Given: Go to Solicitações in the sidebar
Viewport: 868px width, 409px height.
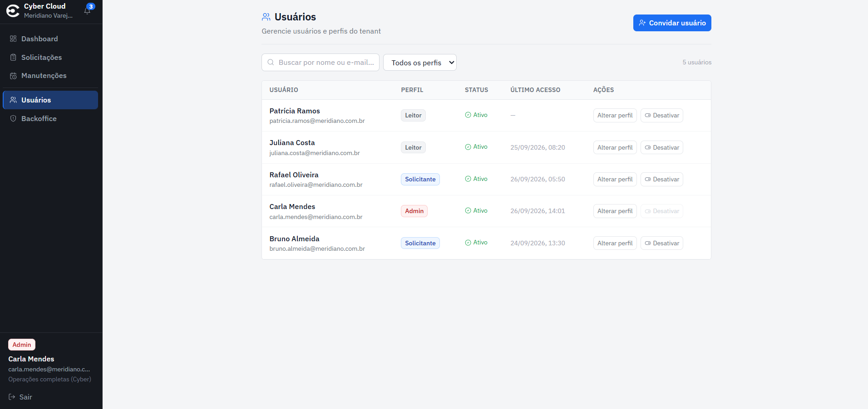Looking at the screenshot, I should [50, 58].
